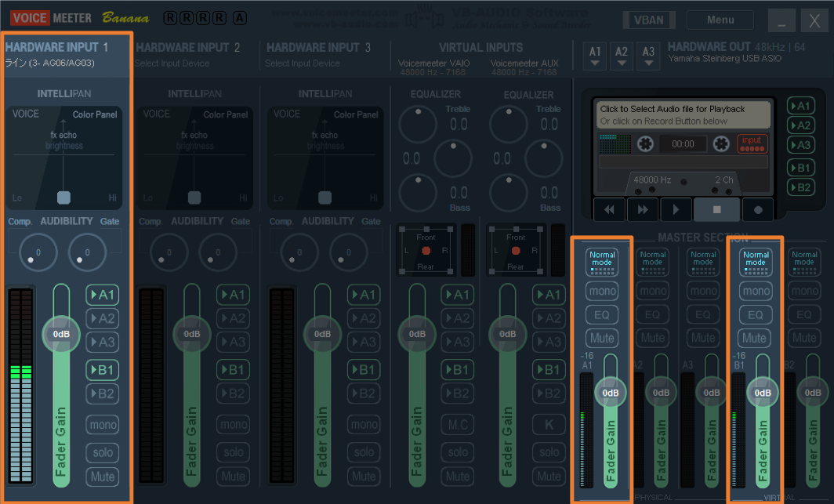This screenshot has width=834, height=504.
Task: Toggle recorder A3 bus assignment
Action: [800, 145]
